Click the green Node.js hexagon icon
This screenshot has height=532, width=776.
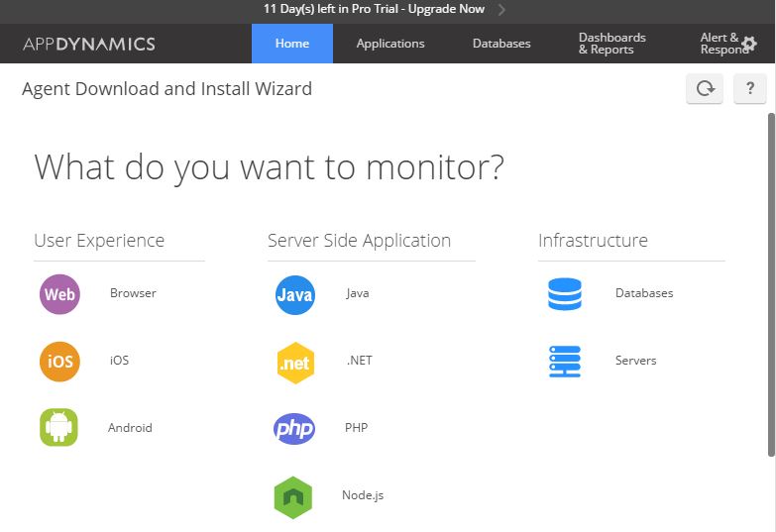pyautogui.click(x=293, y=496)
